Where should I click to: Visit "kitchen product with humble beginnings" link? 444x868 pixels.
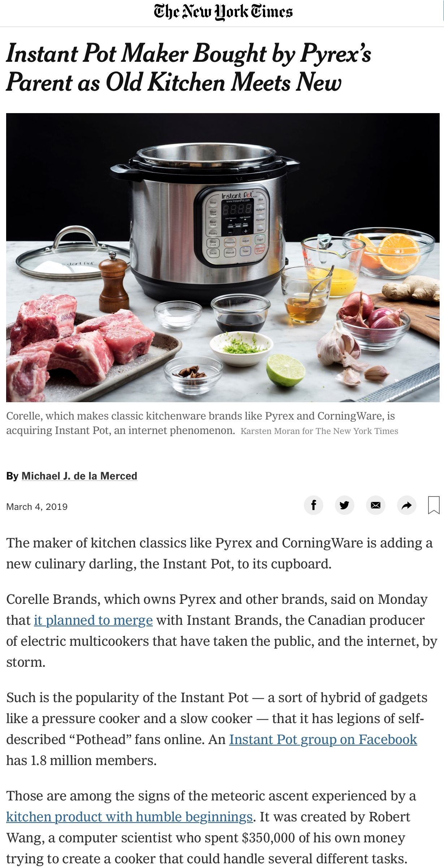[129, 817]
